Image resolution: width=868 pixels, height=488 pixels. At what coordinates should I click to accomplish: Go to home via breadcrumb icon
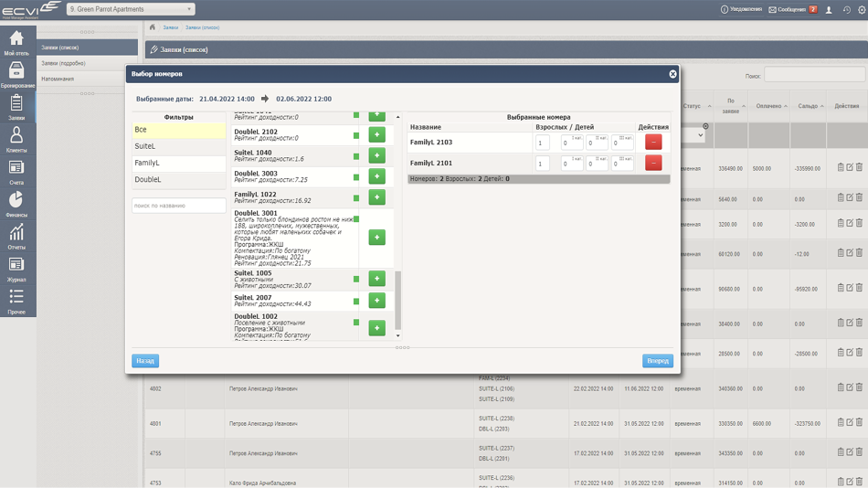coord(153,27)
